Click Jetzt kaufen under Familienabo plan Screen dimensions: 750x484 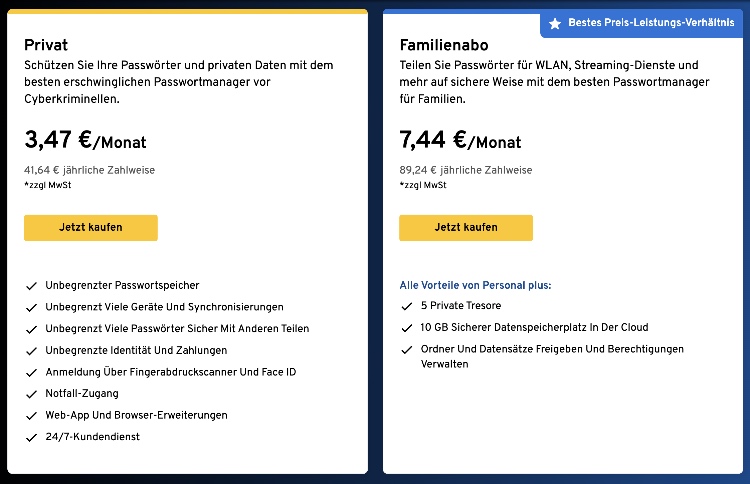(466, 228)
